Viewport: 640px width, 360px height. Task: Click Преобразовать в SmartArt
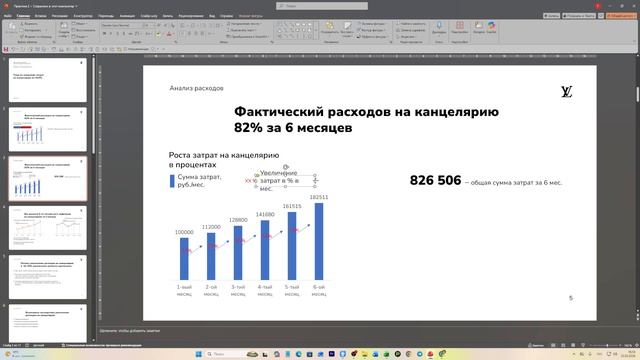(x=248, y=37)
